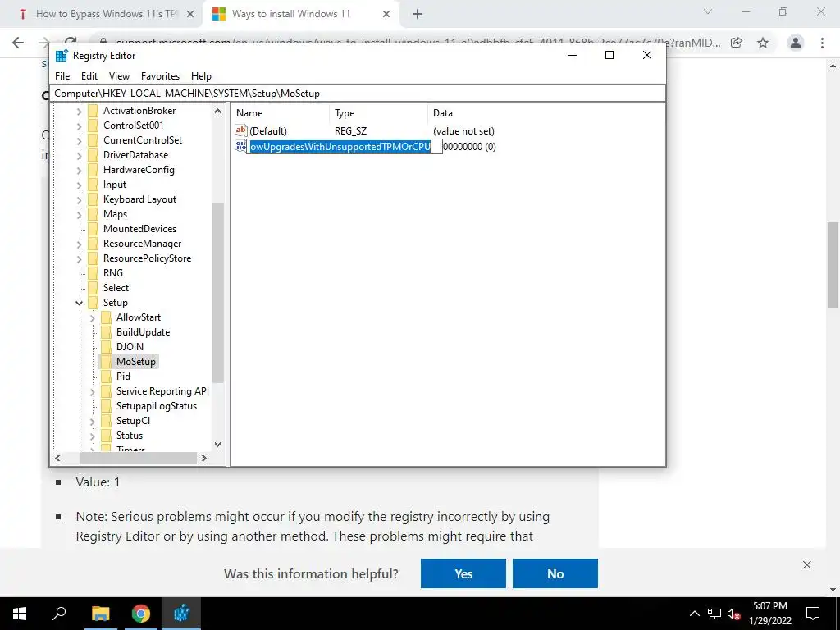This screenshot has width=840, height=630.
Task: Click Yes for helpful information
Action: 463,573
